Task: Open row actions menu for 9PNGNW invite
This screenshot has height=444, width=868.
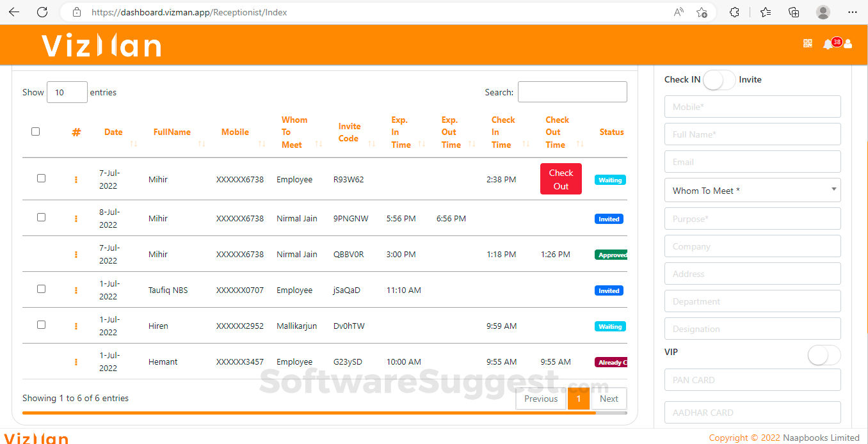Action: (76, 219)
